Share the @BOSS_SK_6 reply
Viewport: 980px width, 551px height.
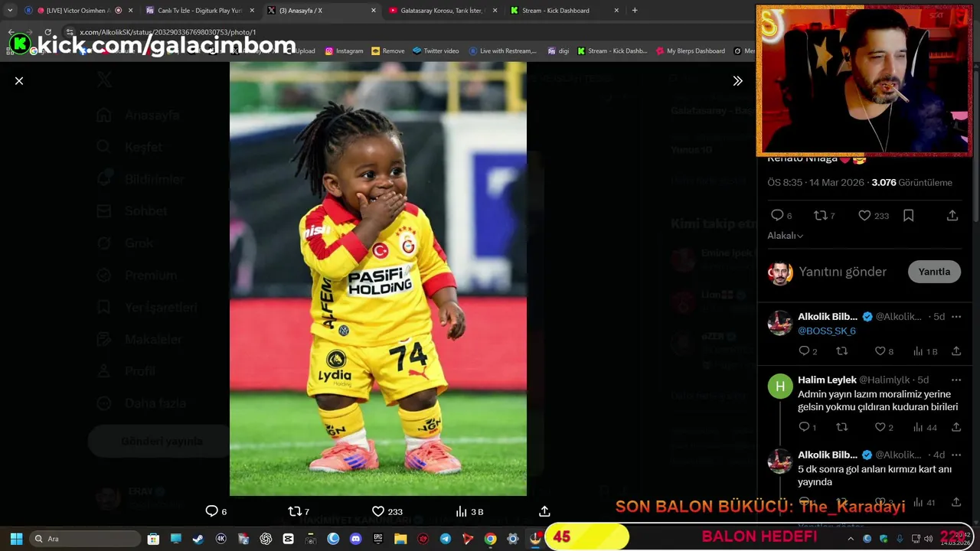point(955,351)
